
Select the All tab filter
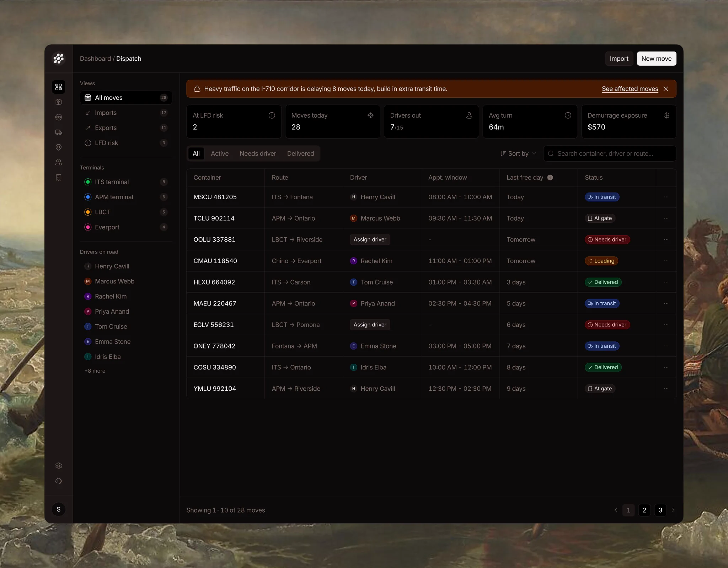point(196,153)
